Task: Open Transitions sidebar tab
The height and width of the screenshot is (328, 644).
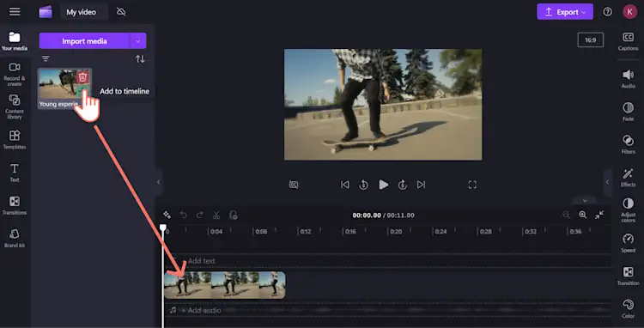Action: (15, 205)
